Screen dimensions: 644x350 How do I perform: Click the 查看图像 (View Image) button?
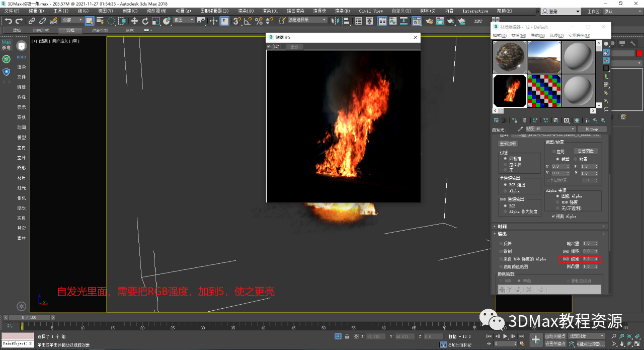[585, 151]
